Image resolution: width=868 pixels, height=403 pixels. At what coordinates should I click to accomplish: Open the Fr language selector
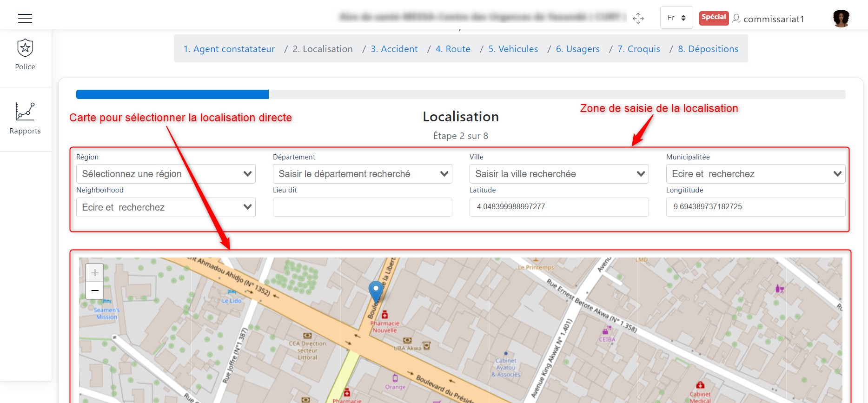pyautogui.click(x=676, y=18)
